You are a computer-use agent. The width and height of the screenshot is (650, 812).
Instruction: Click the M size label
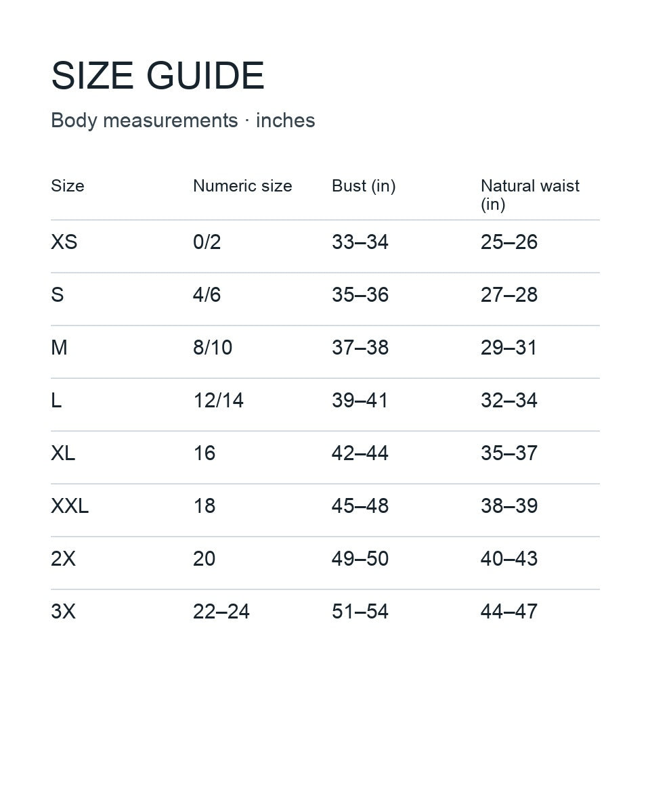tap(59, 348)
